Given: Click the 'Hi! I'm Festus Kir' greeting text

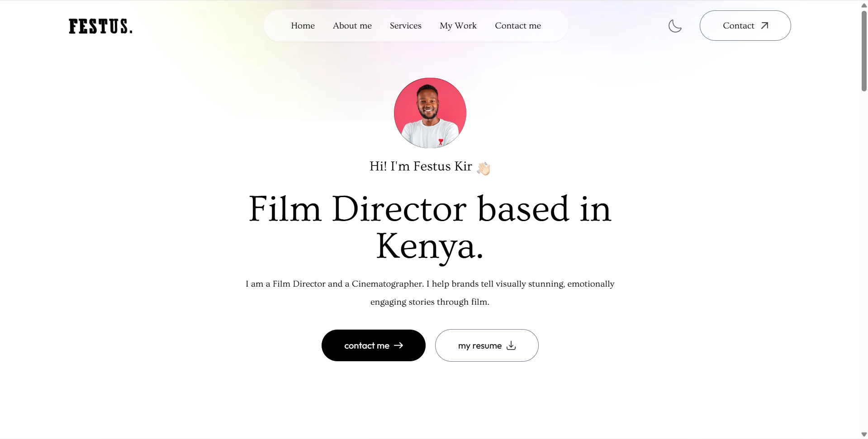Looking at the screenshot, I should [x=421, y=166].
